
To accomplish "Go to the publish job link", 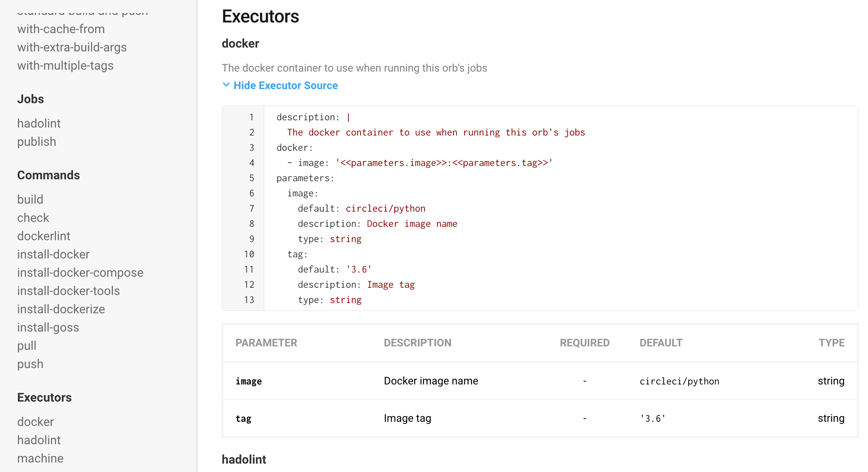I will coord(37,142).
